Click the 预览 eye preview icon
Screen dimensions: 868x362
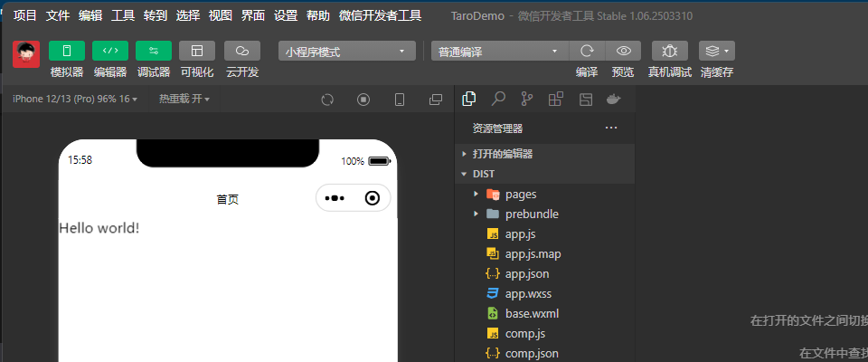(623, 51)
